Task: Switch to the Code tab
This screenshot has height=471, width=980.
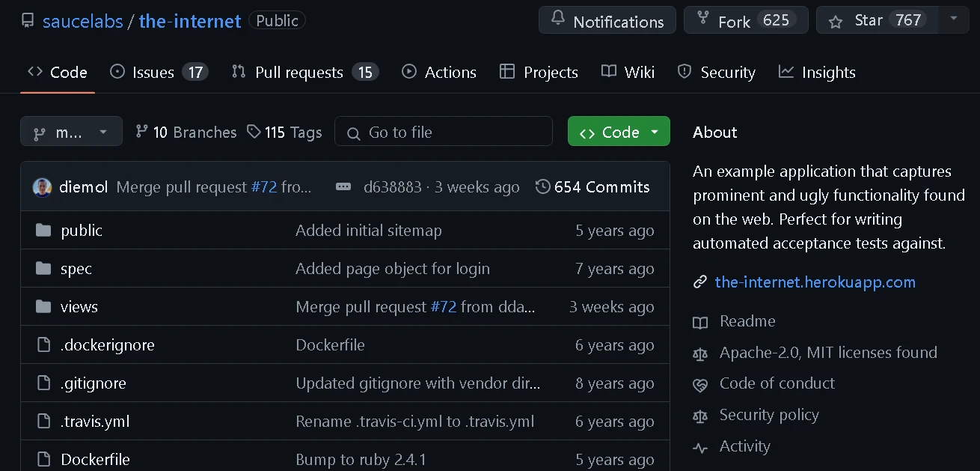Action: tap(58, 72)
